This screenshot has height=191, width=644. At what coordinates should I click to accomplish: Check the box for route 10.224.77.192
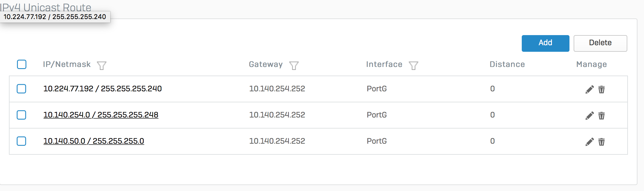tap(21, 89)
